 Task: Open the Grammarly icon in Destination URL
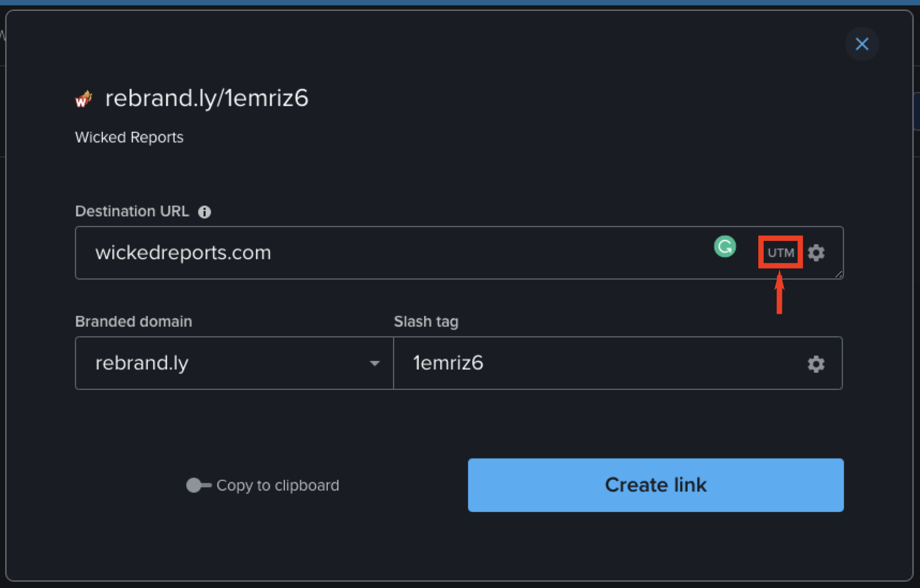[x=725, y=247]
